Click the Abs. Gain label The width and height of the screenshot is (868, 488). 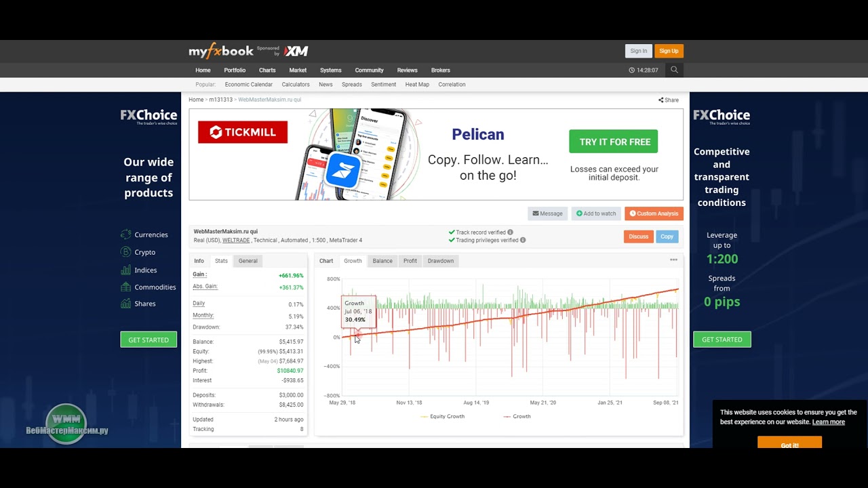pyautogui.click(x=205, y=286)
